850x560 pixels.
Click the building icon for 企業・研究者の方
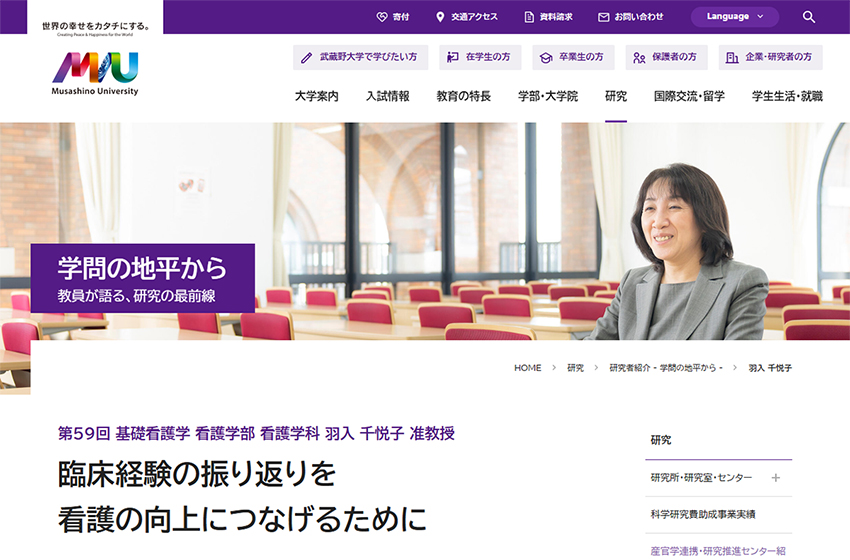tap(732, 57)
